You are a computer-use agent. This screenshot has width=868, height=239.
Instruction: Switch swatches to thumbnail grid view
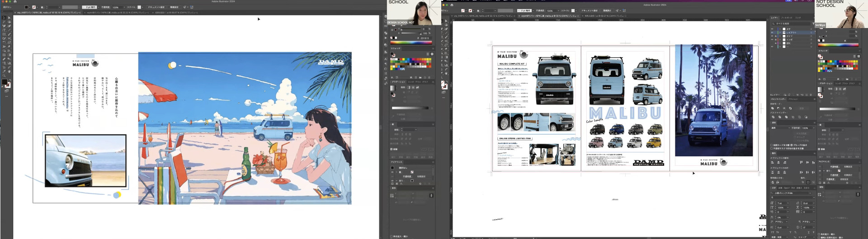(x=432, y=54)
